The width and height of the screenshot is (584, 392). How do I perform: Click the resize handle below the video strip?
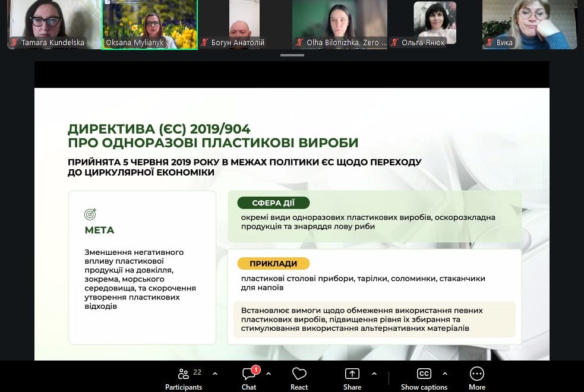point(292,55)
